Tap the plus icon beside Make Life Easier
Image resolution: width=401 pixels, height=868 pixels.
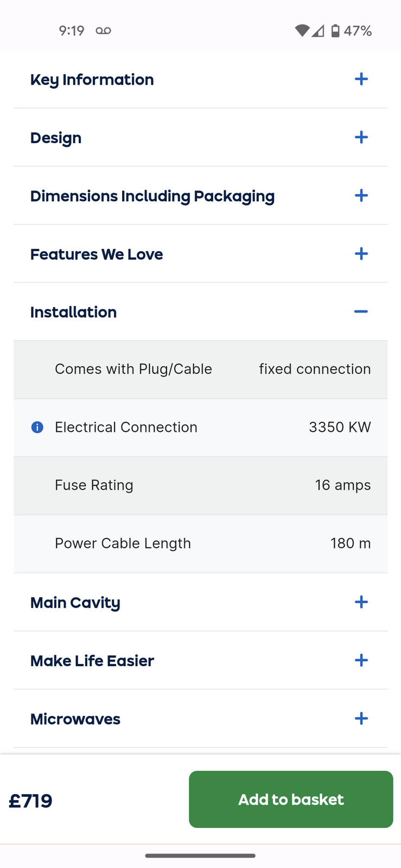361,660
